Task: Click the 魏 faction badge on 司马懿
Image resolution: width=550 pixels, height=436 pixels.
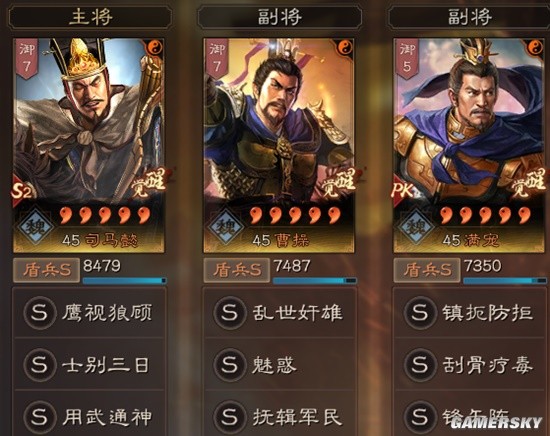Action: tap(36, 226)
